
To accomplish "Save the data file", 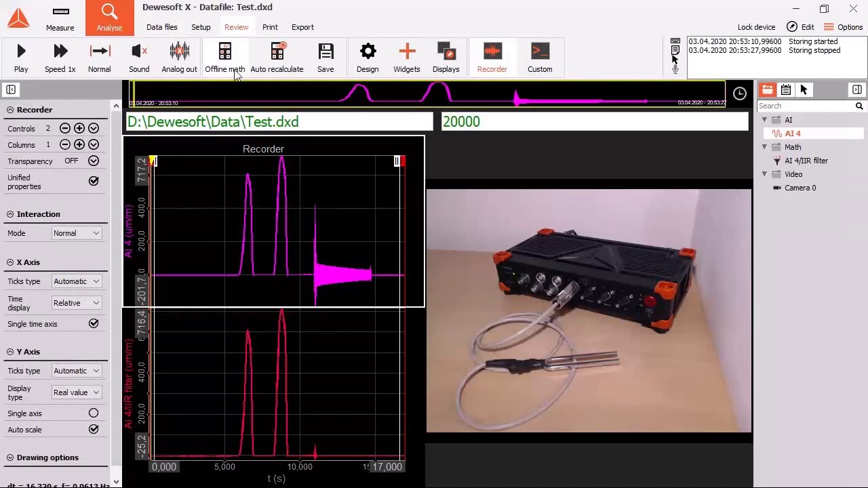I will [x=325, y=58].
